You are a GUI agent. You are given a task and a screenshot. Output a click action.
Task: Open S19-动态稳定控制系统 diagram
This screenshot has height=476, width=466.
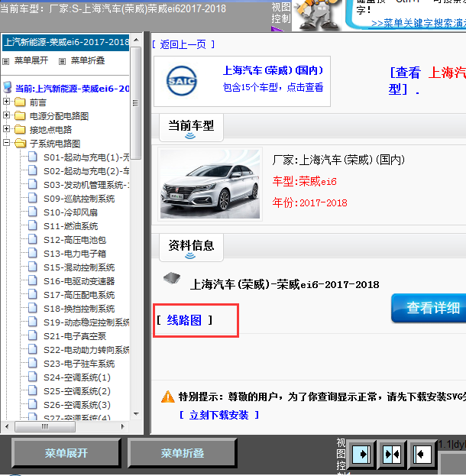click(86, 322)
